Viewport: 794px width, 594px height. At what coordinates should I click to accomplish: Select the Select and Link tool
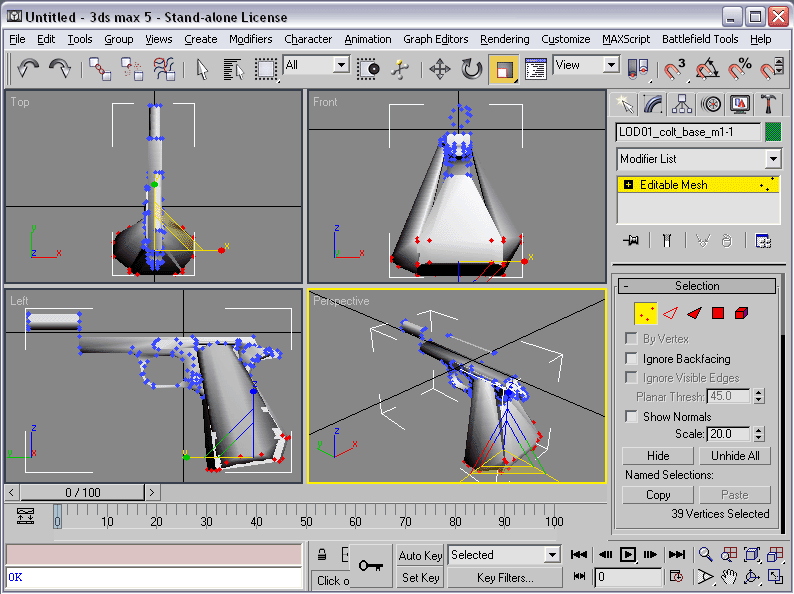(100, 68)
